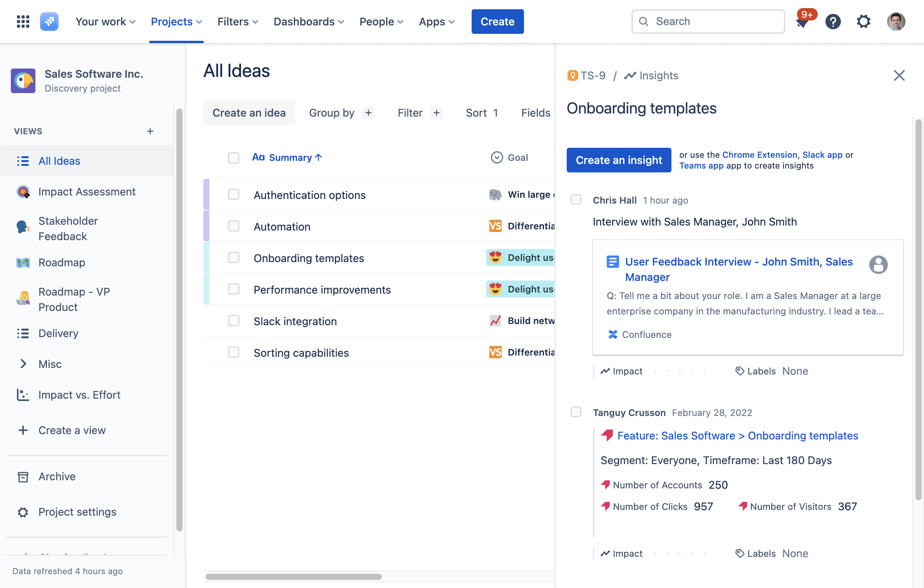Open the Your work dropdown
Viewport: 924px width, 588px height.
pyautogui.click(x=105, y=22)
